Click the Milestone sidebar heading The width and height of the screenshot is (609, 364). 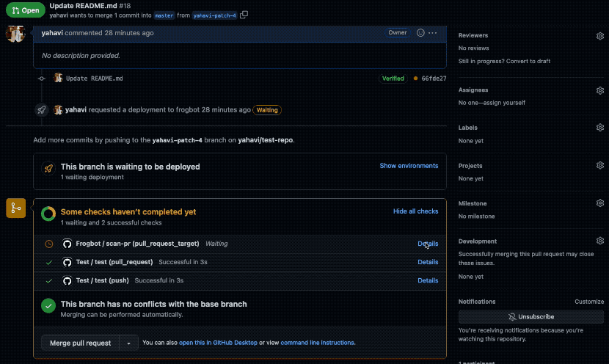[473, 203]
